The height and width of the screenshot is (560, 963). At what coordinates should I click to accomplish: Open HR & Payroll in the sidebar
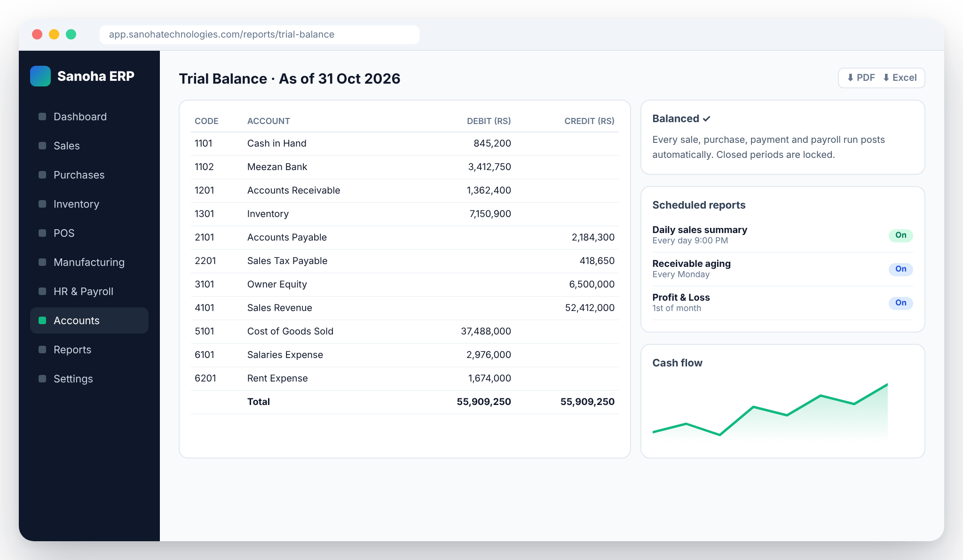point(89,291)
